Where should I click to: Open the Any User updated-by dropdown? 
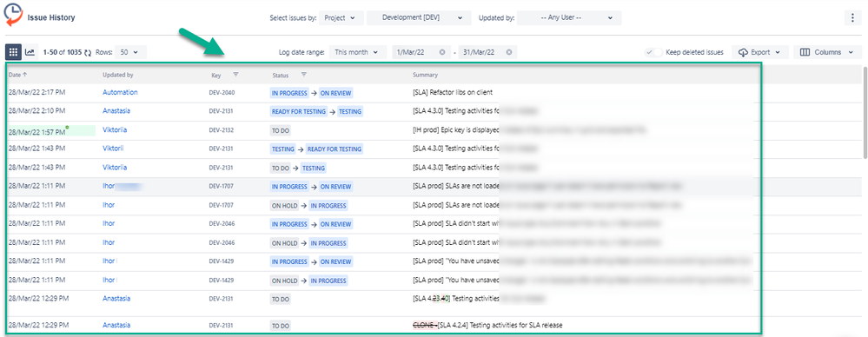pos(569,17)
